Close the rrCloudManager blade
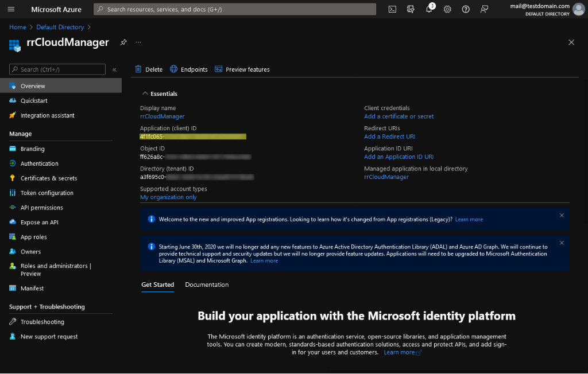Image resolution: width=588 pixels, height=374 pixels. (571, 42)
